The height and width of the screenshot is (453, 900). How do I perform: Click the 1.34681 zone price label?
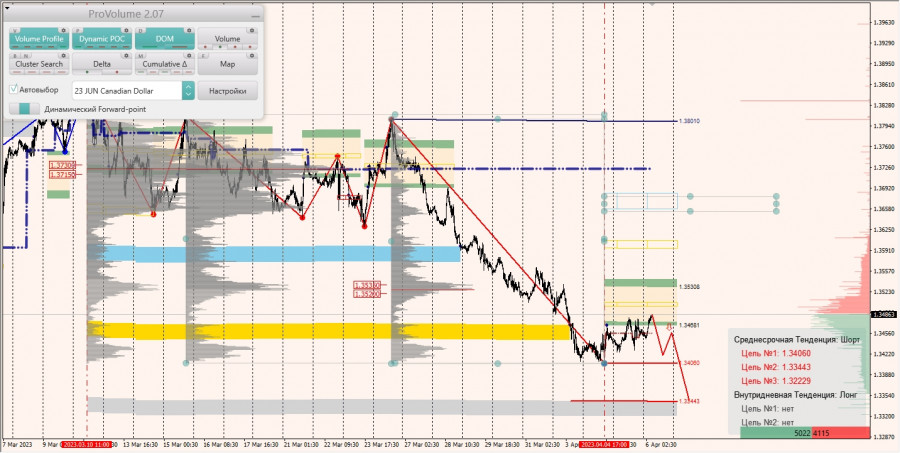point(689,325)
